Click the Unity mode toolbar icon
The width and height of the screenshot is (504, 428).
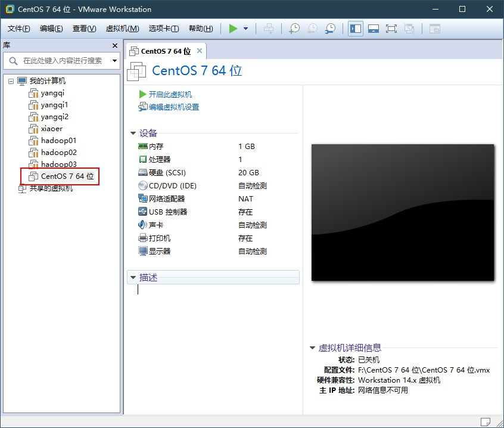point(409,29)
